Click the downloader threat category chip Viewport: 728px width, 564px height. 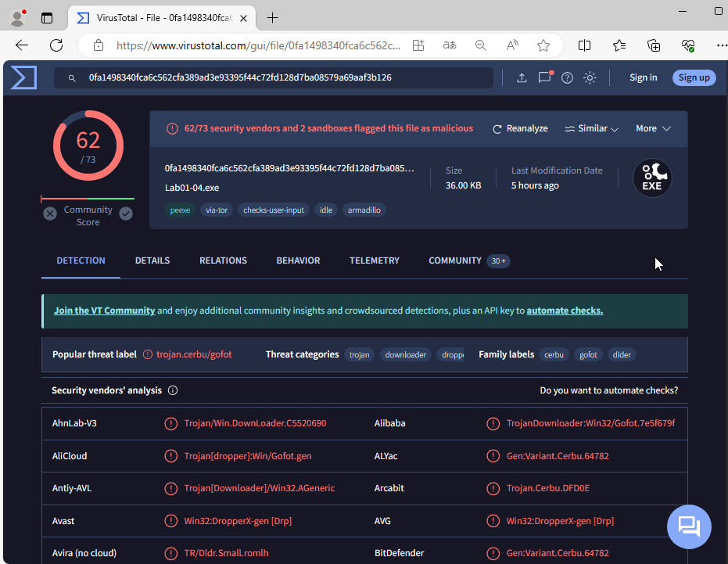pos(405,355)
